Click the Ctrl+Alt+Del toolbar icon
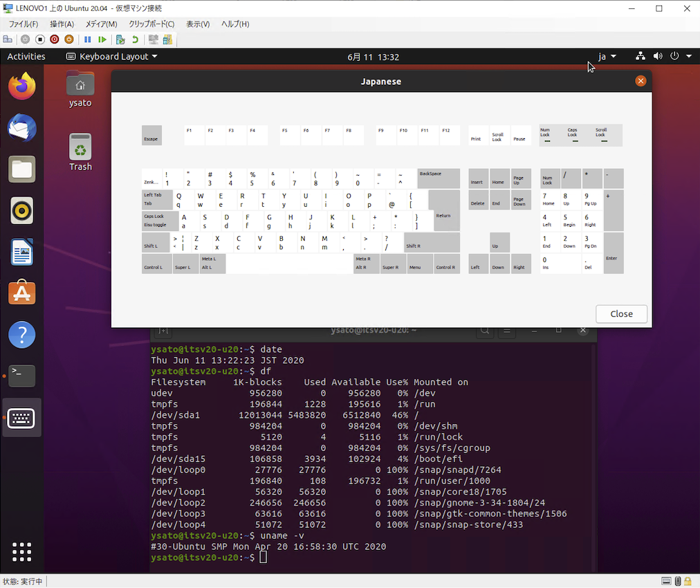 click(8, 39)
